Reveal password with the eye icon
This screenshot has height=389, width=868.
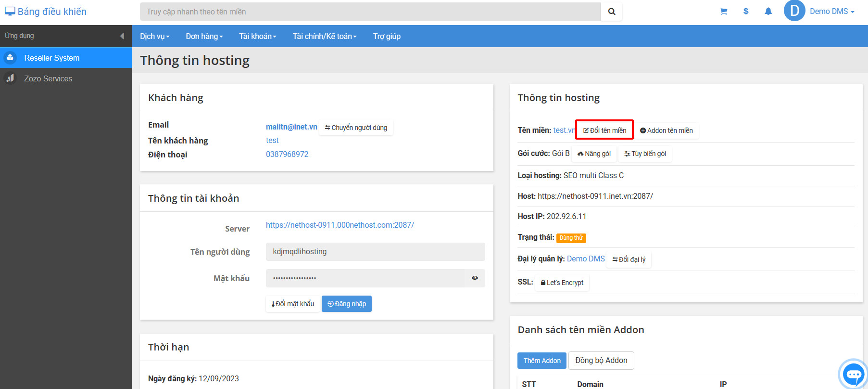(x=475, y=278)
